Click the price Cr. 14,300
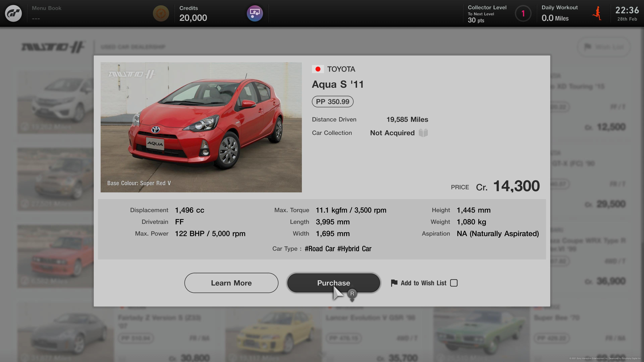Screen dimensions: 644x362 pos(507,186)
